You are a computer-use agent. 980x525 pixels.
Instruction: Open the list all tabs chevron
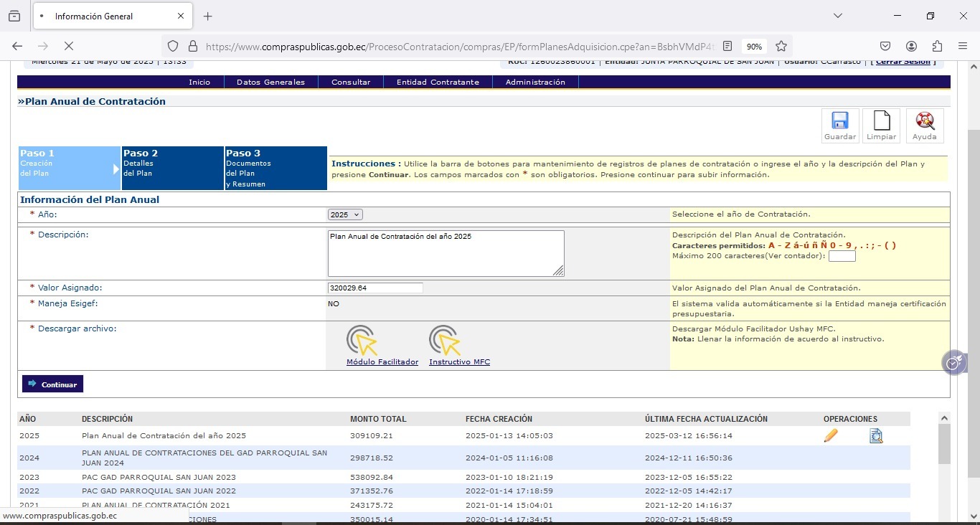(837, 16)
